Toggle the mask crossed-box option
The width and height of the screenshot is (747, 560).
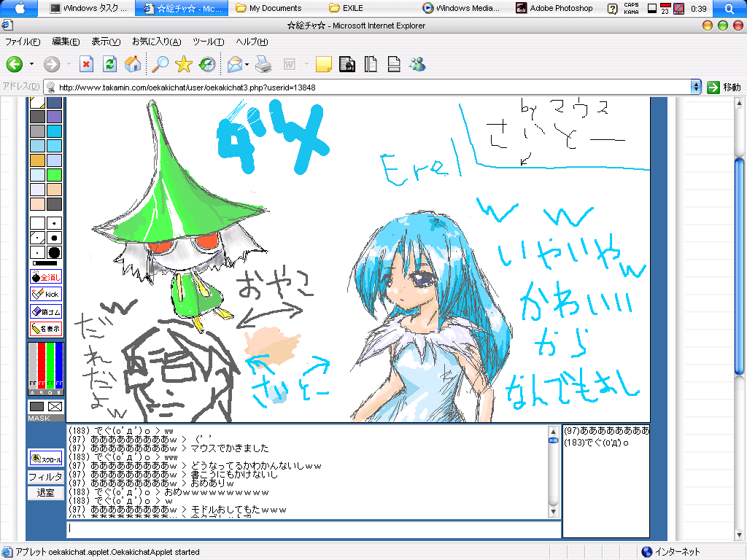click(55, 407)
